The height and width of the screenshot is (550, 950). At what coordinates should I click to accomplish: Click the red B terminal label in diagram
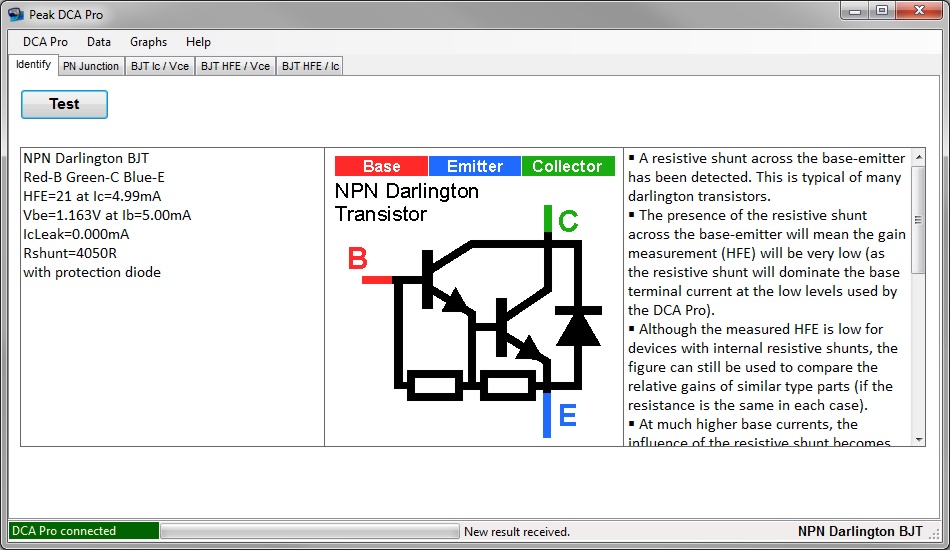357,259
